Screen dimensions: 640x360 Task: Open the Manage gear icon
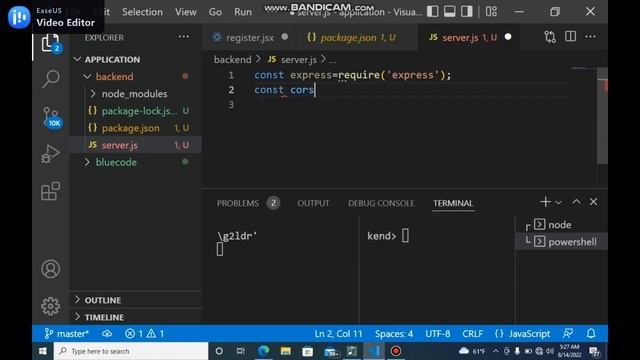pos(51,306)
